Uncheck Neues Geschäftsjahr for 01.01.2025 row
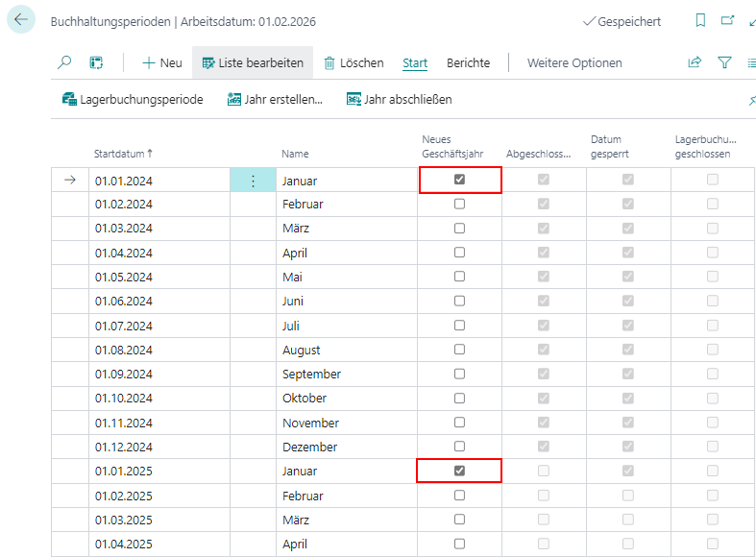 click(x=459, y=471)
